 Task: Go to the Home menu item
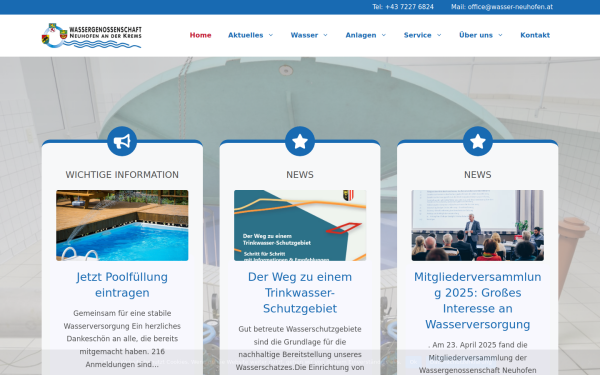click(x=201, y=35)
